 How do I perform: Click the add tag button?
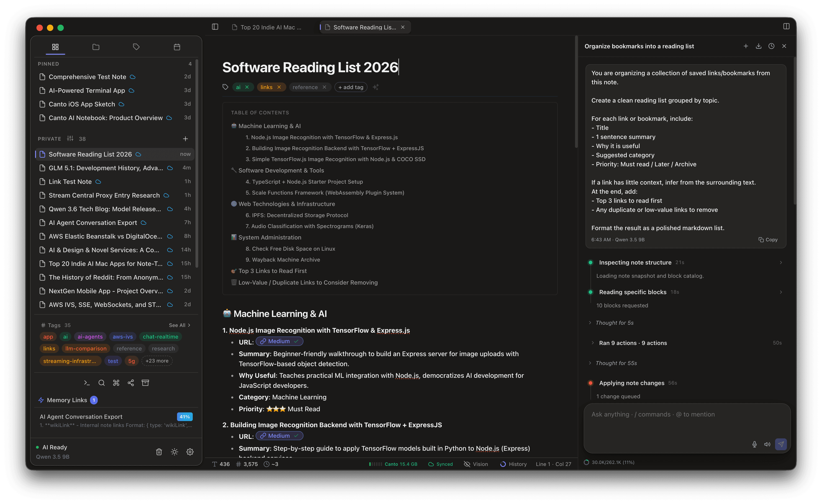(x=351, y=87)
